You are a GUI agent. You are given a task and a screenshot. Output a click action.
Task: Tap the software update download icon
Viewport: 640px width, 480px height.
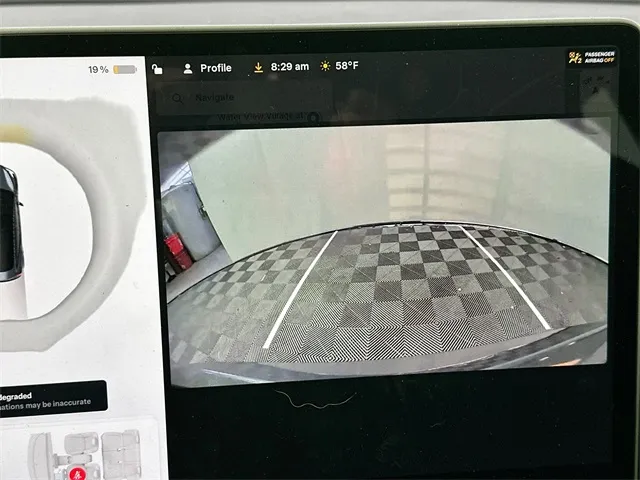click(258, 68)
